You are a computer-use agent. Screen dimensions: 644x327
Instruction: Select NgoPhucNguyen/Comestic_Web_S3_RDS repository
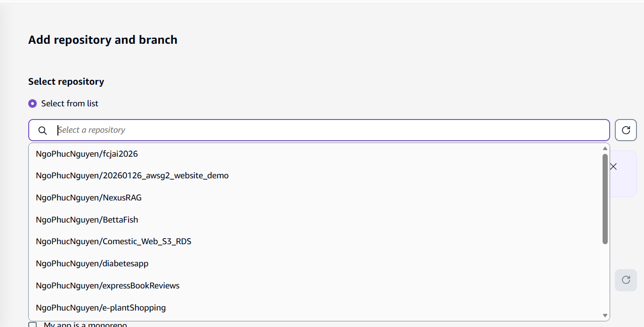pyautogui.click(x=113, y=241)
